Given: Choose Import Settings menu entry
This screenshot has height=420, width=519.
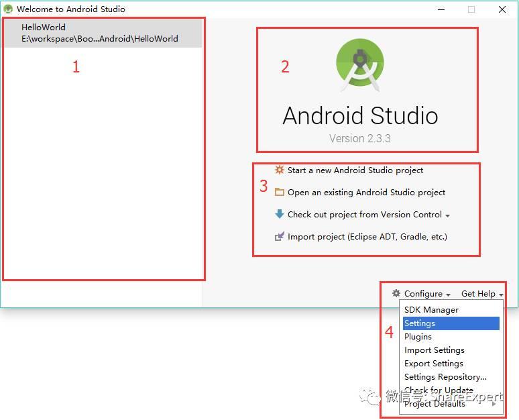Looking at the screenshot, I should click(451, 350).
